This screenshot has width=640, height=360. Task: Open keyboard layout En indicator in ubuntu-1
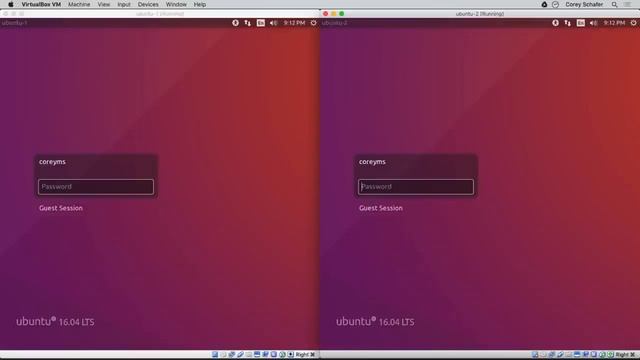pyautogui.click(x=260, y=23)
